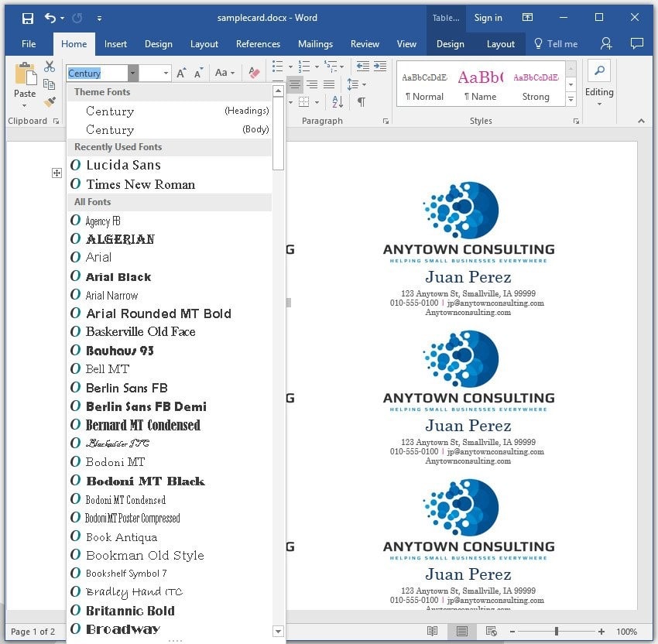Choose Bookman Old Style font
Screen dimensions: 658x644
[170, 555]
